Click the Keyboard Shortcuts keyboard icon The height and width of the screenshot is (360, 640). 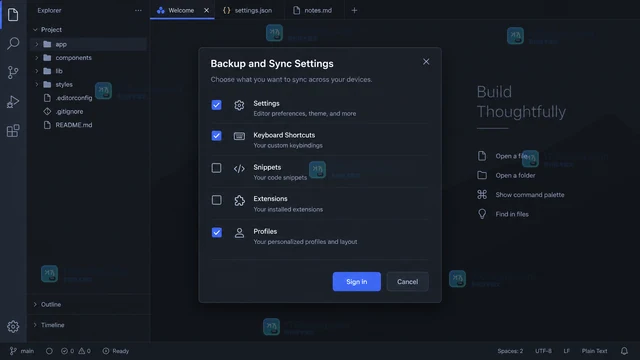coord(239,136)
